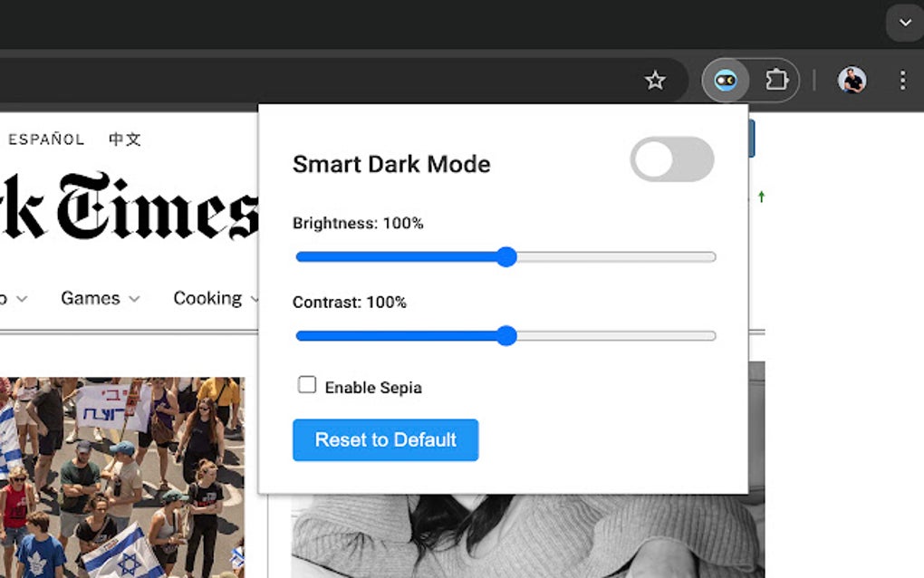Select Cooking in the navigation bar
This screenshot has width=924, height=578.
[x=208, y=298]
